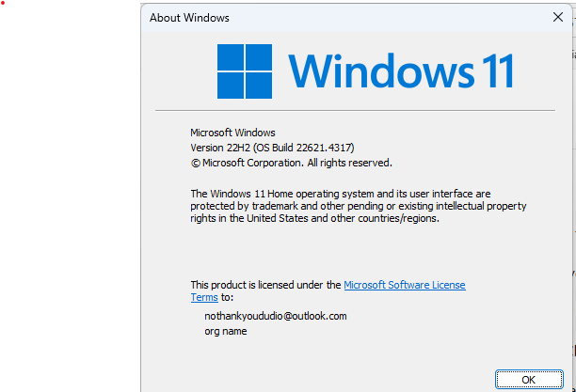
Task: Click the 'Terms' link text
Action: pyautogui.click(x=204, y=297)
